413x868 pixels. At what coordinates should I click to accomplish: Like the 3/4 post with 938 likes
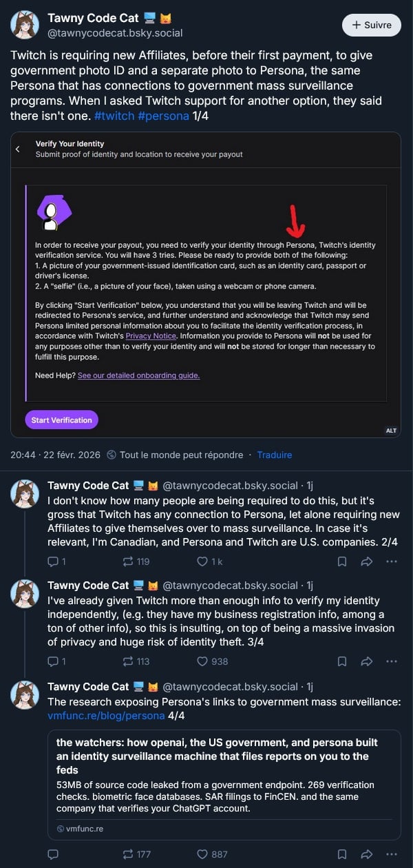click(202, 661)
